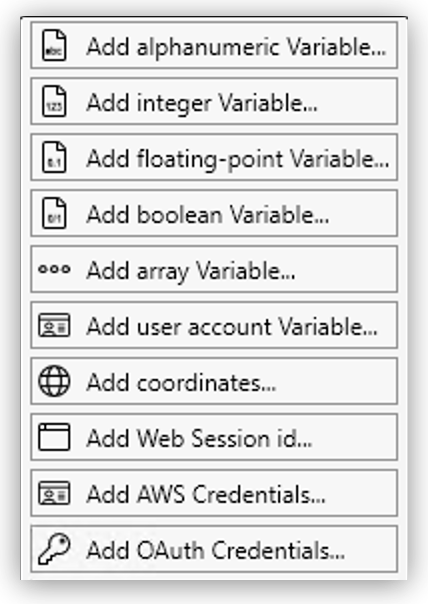Select Add boolean Variable... option
The image size is (428, 604).
pyautogui.click(x=214, y=213)
